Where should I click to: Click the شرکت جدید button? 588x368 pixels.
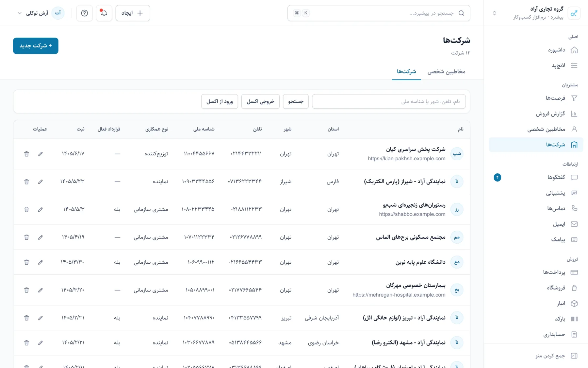click(36, 46)
